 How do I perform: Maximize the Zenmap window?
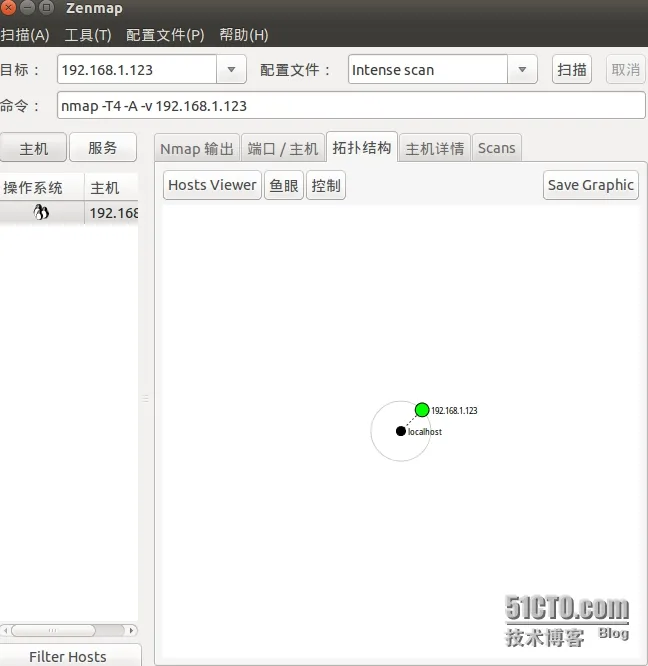tap(46, 7)
